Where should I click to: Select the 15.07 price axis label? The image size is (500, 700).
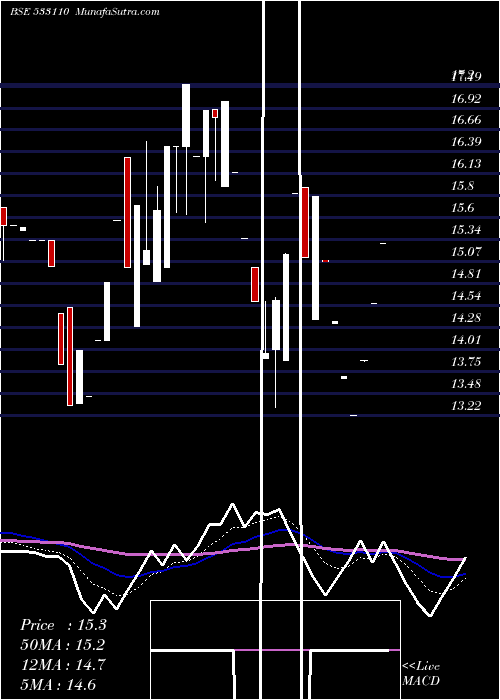click(x=466, y=252)
